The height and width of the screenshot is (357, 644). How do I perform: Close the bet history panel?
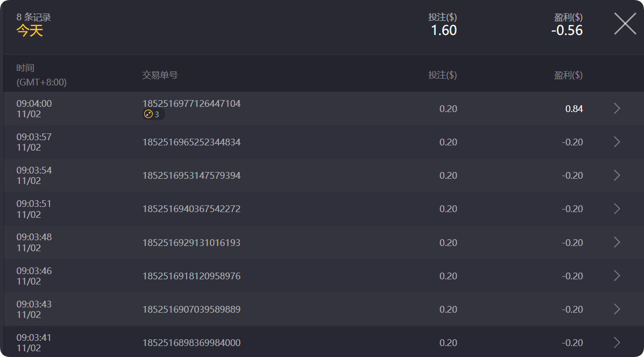tap(625, 24)
